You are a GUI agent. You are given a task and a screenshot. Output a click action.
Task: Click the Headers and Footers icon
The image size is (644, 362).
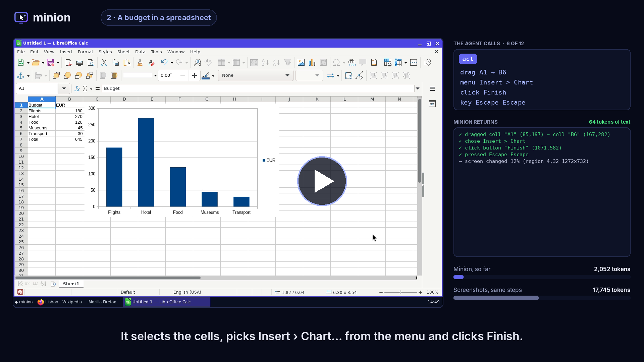tap(374, 63)
